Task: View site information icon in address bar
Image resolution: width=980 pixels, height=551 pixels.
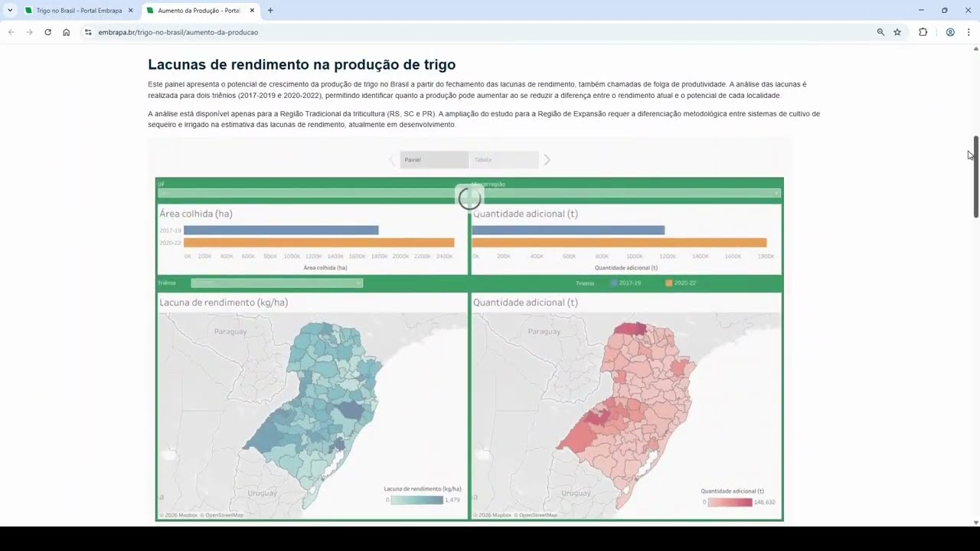Action: tap(88, 32)
